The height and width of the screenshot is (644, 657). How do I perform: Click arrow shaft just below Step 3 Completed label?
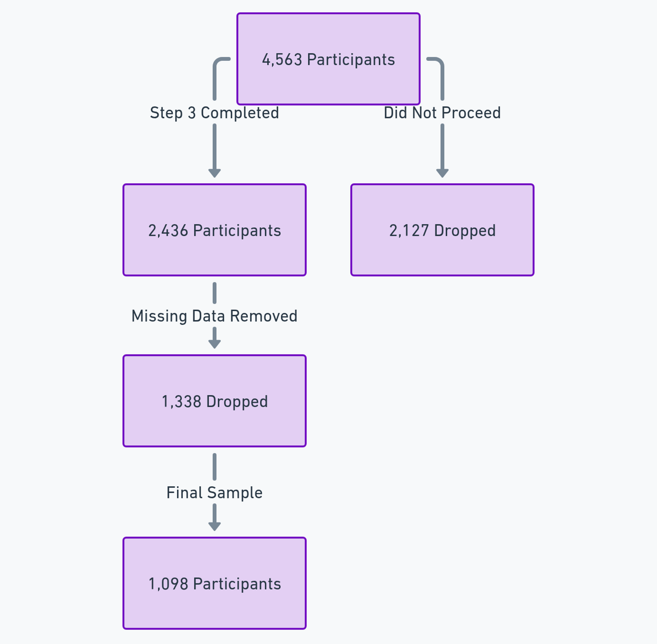[x=214, y=145]
